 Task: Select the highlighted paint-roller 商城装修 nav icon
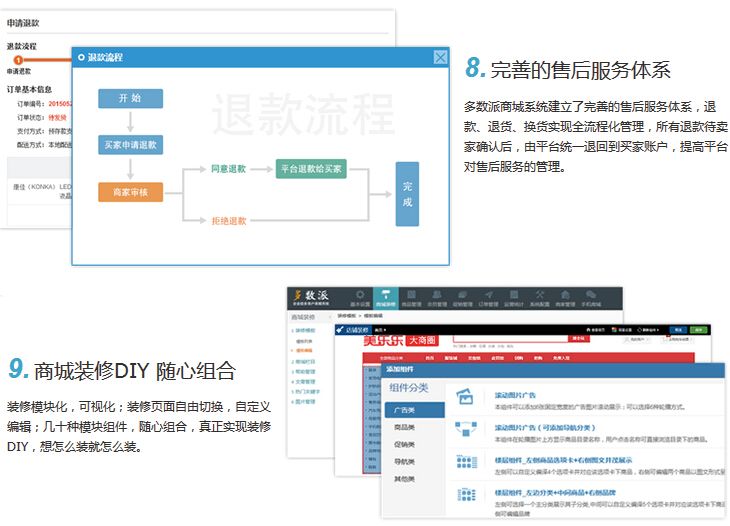pos(386,298)
